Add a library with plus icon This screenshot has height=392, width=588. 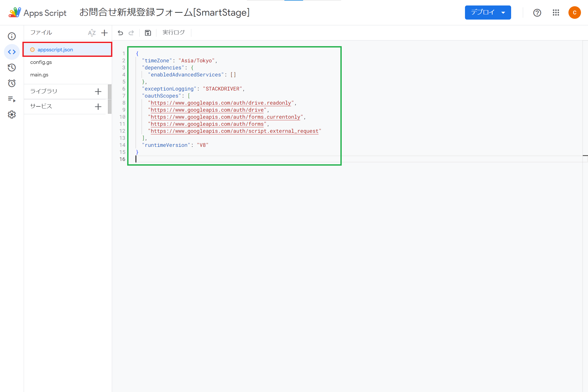(x=98, y=92)
